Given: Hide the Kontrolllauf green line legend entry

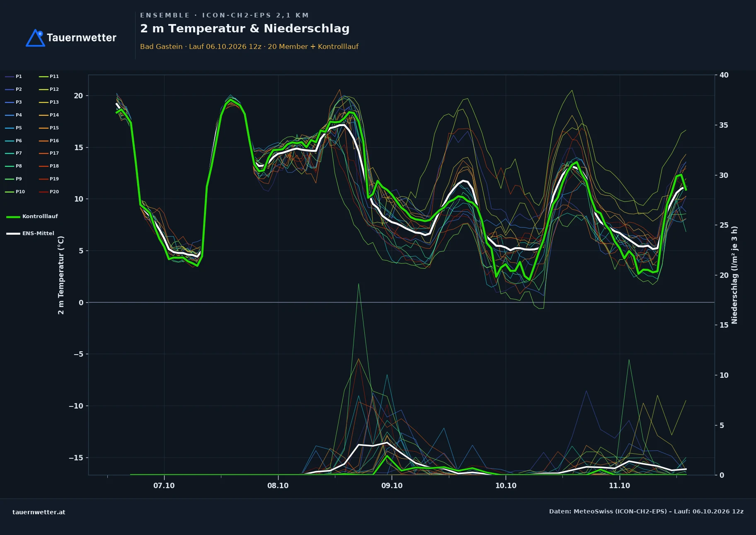Looking at the screenshot, I should pyautogui.click(x=32, y=216).
